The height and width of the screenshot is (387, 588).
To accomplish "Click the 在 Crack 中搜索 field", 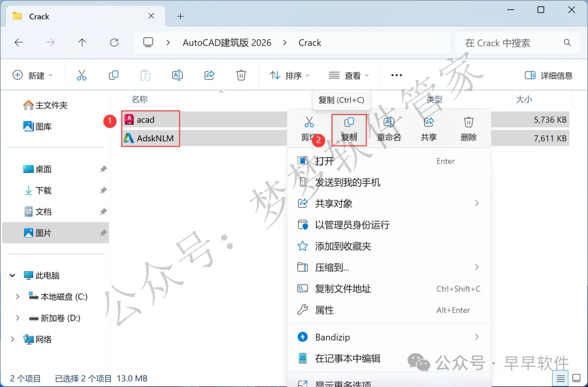I will [x=519, y=43].
